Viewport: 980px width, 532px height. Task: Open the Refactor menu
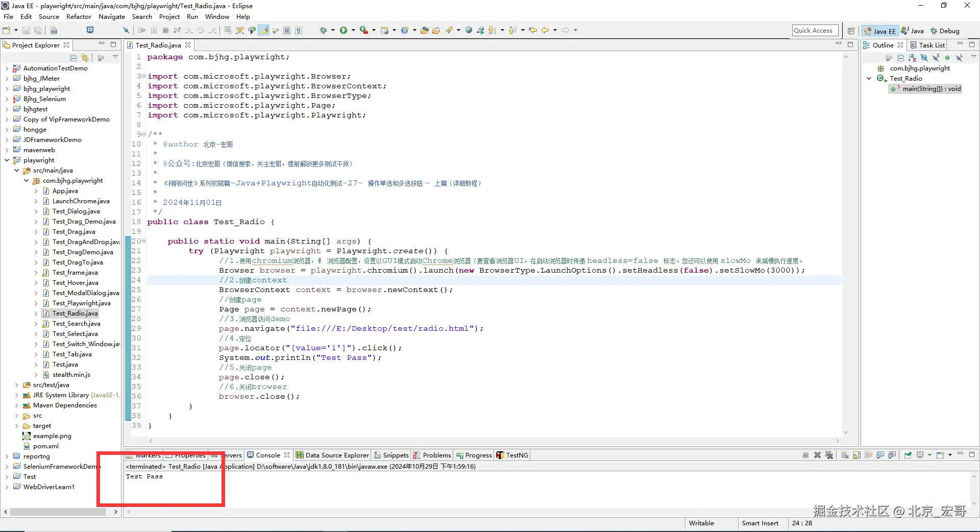79,16
